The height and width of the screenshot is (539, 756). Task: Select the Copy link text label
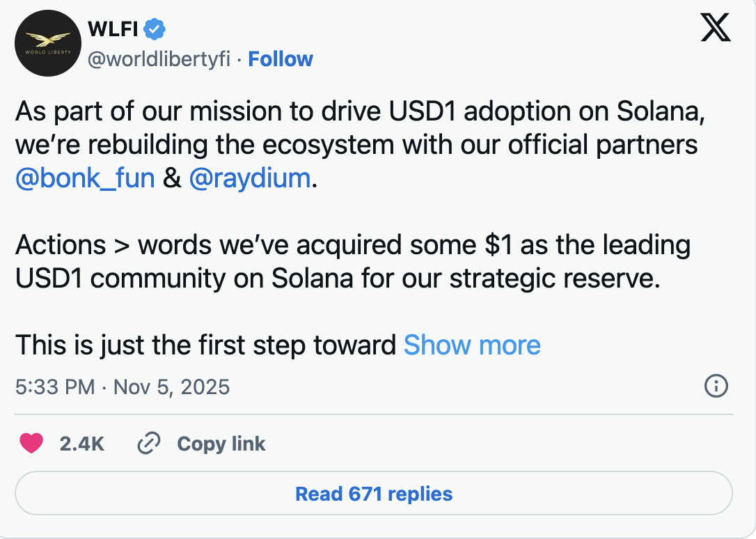click(x=220, y=443)
